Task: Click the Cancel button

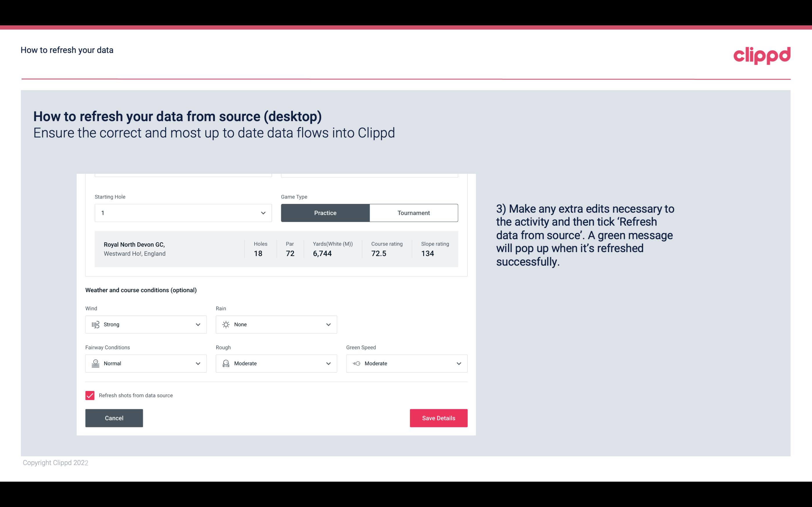Action: (x=114, y=418)
